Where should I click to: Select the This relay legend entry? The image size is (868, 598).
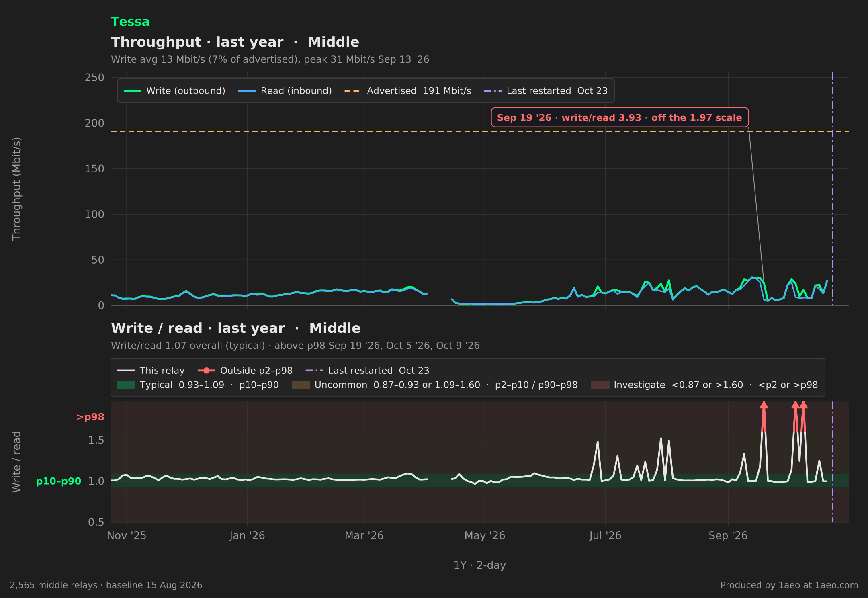151,371
